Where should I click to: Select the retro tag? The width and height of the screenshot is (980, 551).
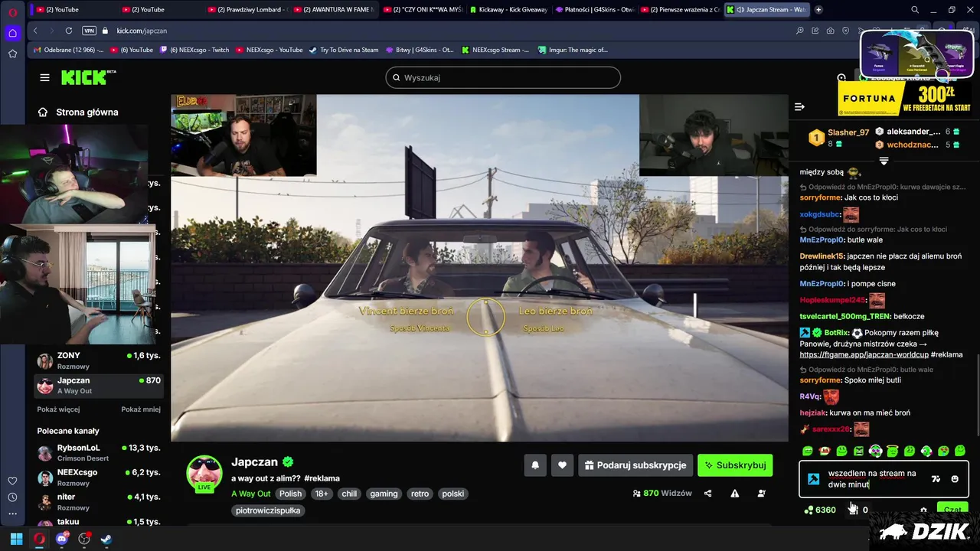420,494
